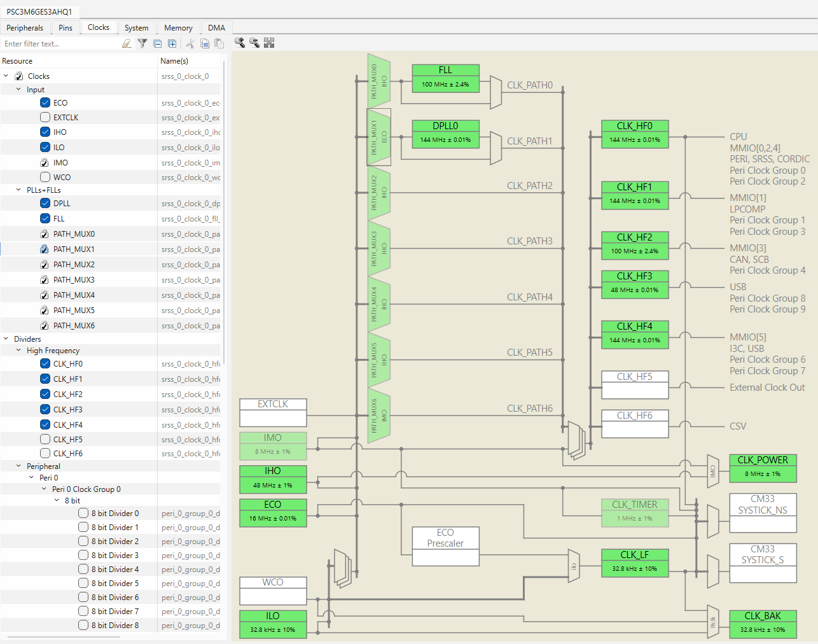Collapse the Peripheral tree group
This screenshot has height=644, width=818.
[18, 466]
